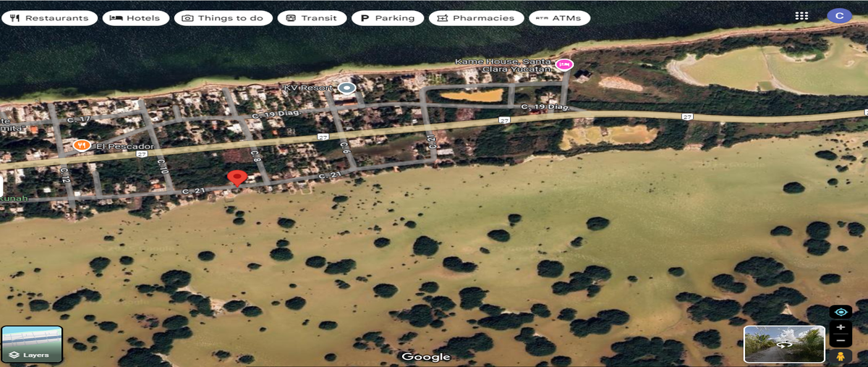This screenshot has height=367, width=868.
Task: Open the Kame House hotel marker
Action: click(563, 65)
